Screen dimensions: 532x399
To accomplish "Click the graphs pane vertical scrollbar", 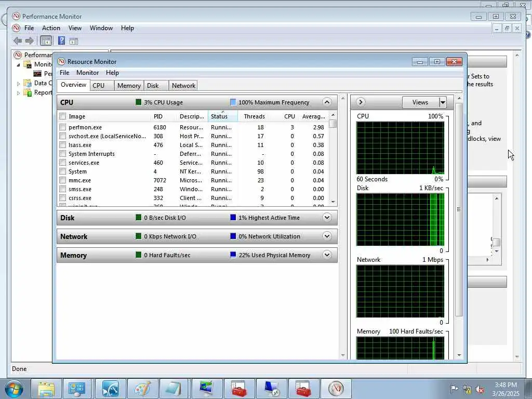I will [459, 209].
